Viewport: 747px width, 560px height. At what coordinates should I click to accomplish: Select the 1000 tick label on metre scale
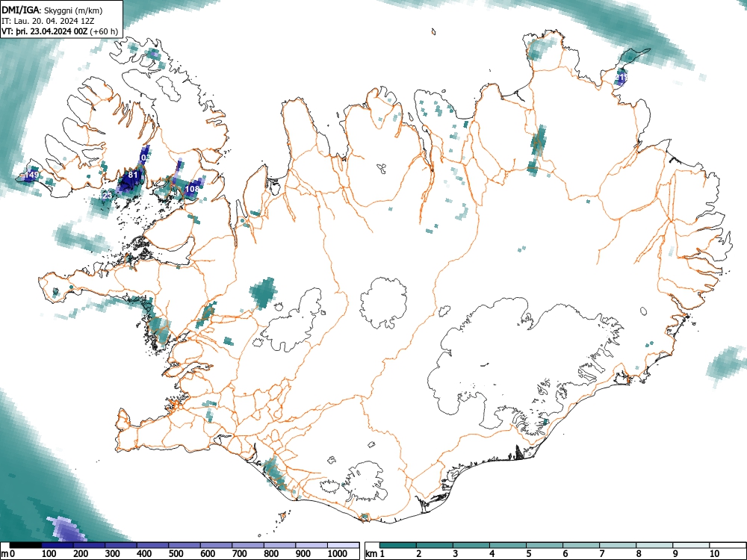tap(338, 554)
